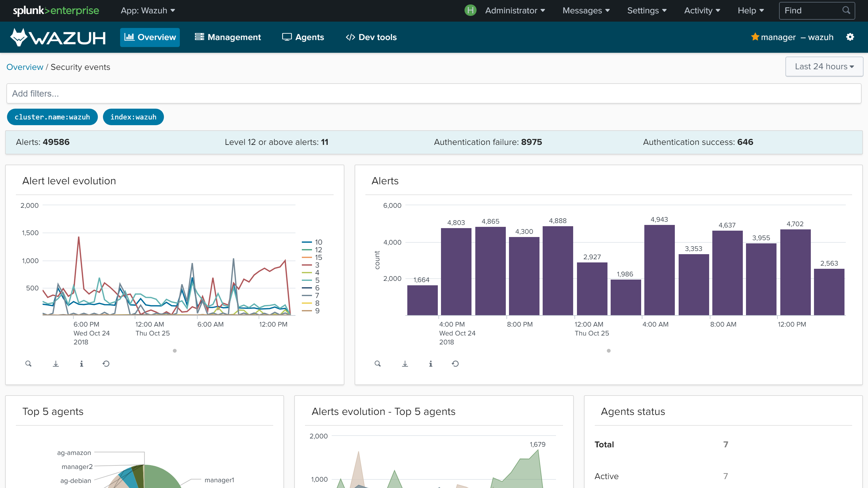Toggle legend series 8 in level chart
The height and width of the screenshot is (488, 868).
tap(310, 303)
